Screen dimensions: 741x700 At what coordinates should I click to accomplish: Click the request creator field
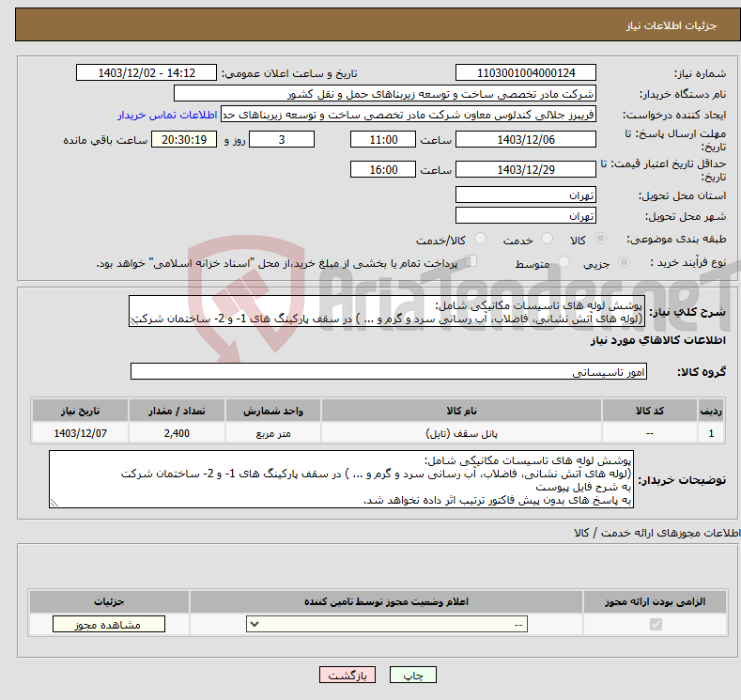point(409,115)
